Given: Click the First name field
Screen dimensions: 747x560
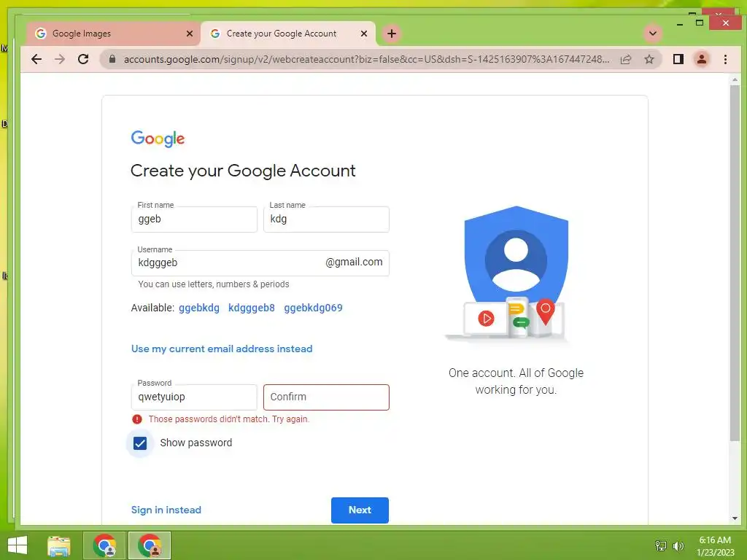Looking at the screenshot, I should click(194, 219).
